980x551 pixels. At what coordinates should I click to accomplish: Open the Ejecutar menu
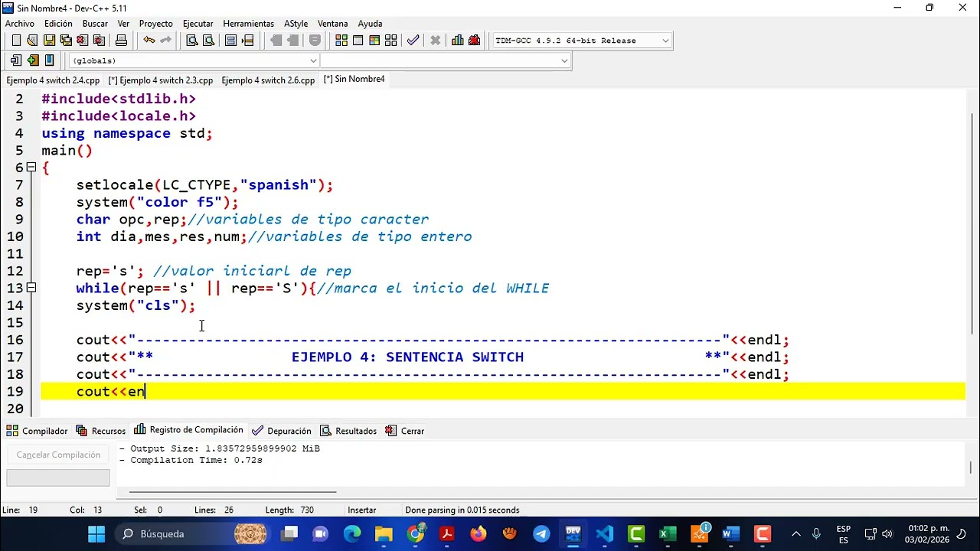coord(198,24)
